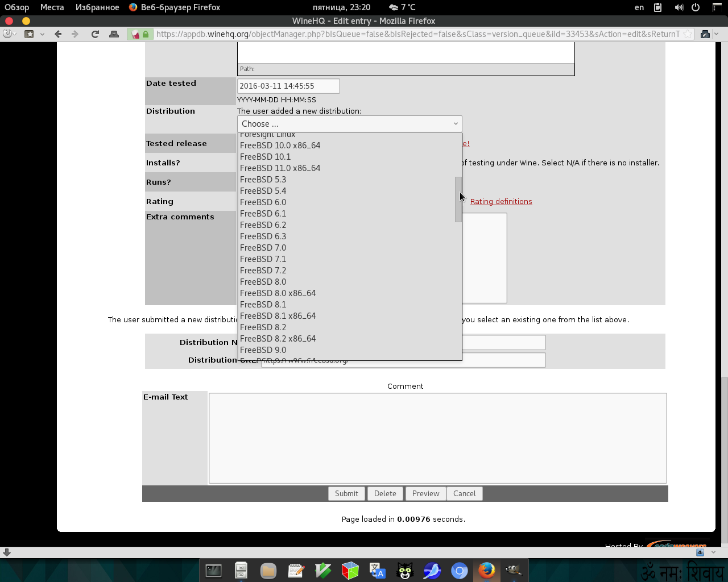Open the green Vim editor in dock
728x582 pixels.
click(x=323, y=570)
